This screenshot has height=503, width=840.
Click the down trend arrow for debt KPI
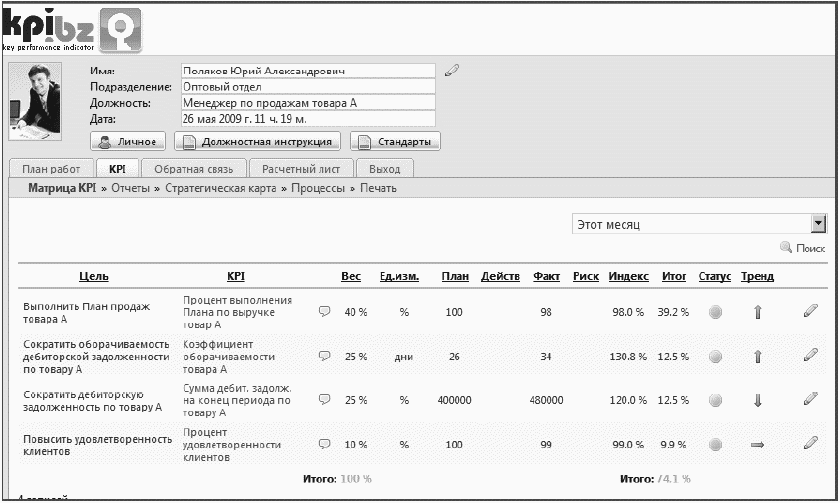[757, 400]
